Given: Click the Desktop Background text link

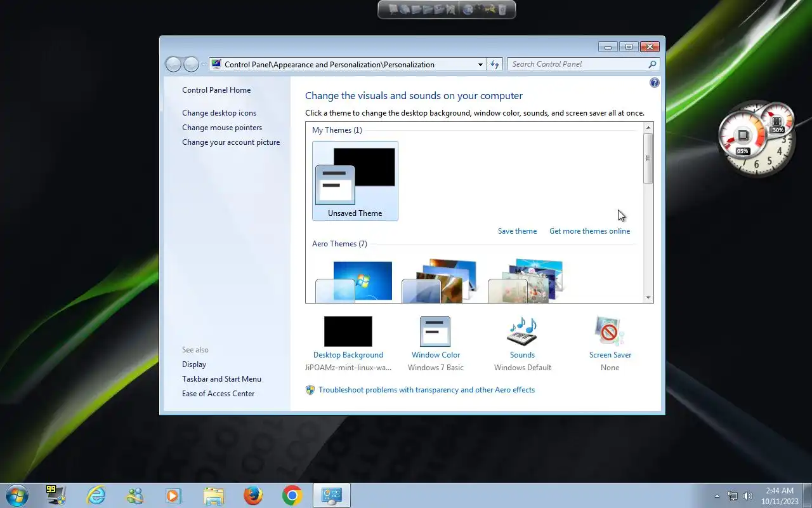Looking at the screenshot, I should tap(348, 355).
